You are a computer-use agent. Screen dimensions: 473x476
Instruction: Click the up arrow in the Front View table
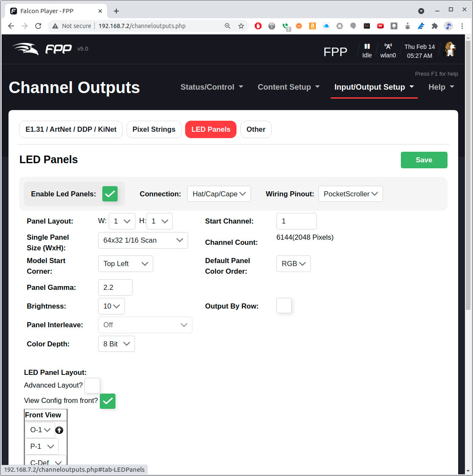(59, 430)
